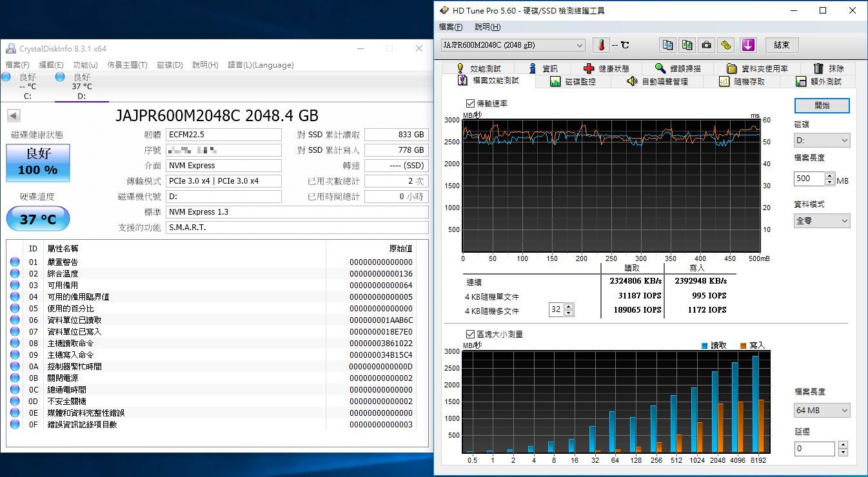Screen dimensions: 868x477
Task: Select the D: drive 37 °C entry
Action: click(x=82, y=86)
